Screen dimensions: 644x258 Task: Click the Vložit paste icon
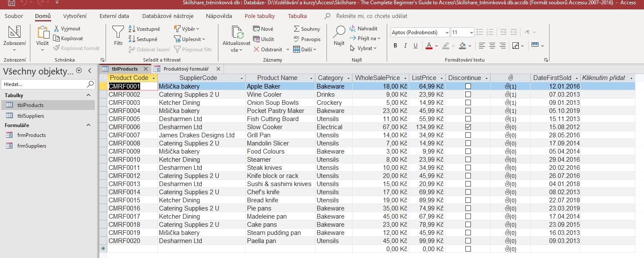43,33
